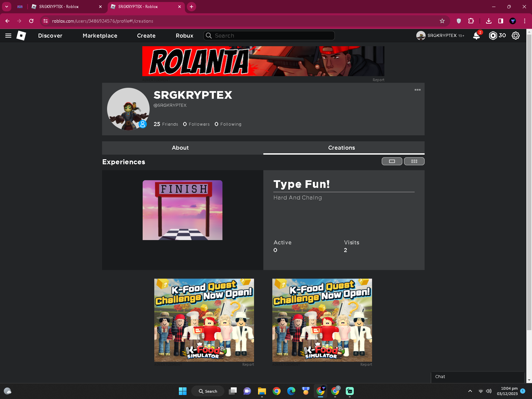The image size is (532, 399).
Task: Switch experiences to grid view
Action: pos(414,161)
